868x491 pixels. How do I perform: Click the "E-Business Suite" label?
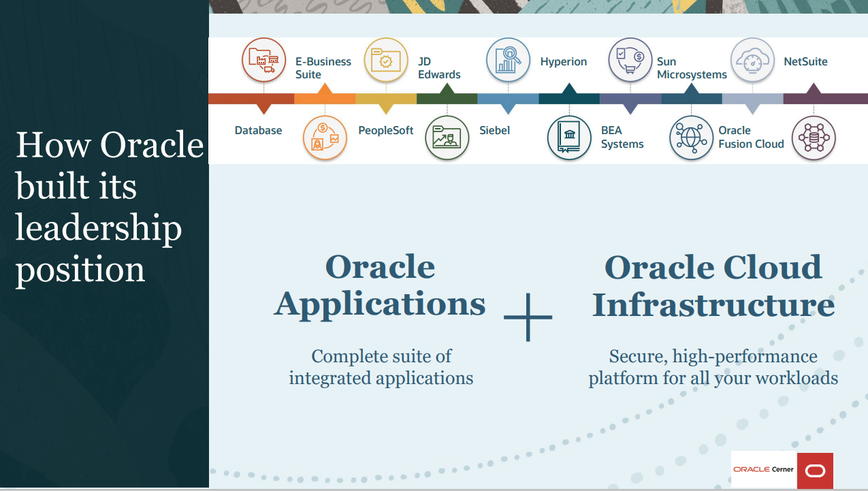click(x=323, y=68)
